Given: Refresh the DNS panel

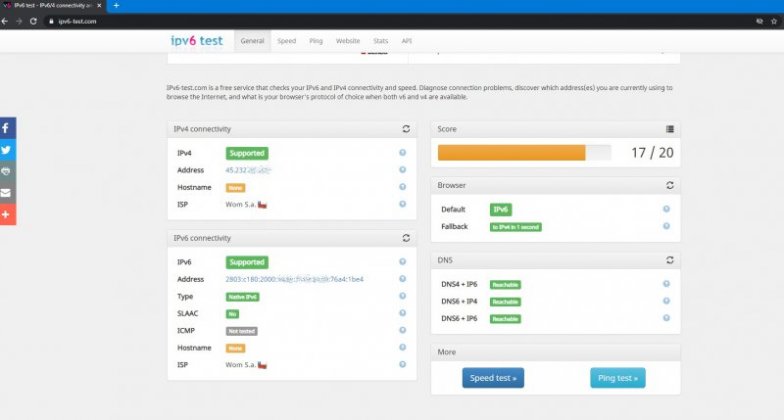Looking at the screenshot, I should coord(670,260).
